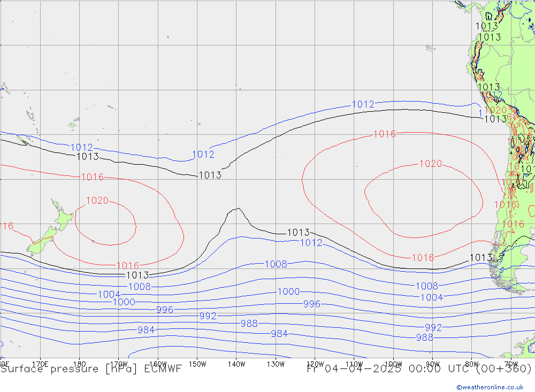Click the 996 label near 120W
Screen dimensions: 535x392
(x=312, y=304)
